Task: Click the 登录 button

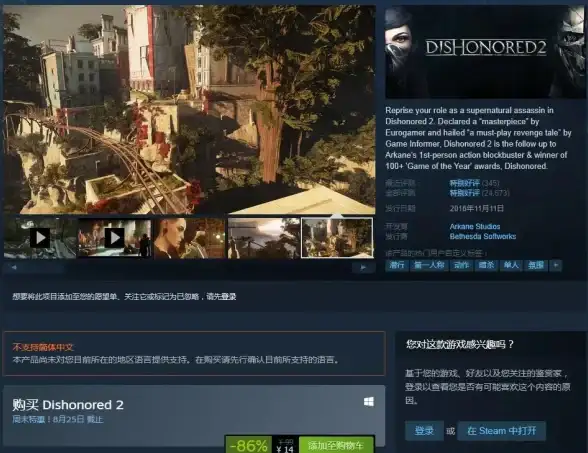Action: pos(424,430)
